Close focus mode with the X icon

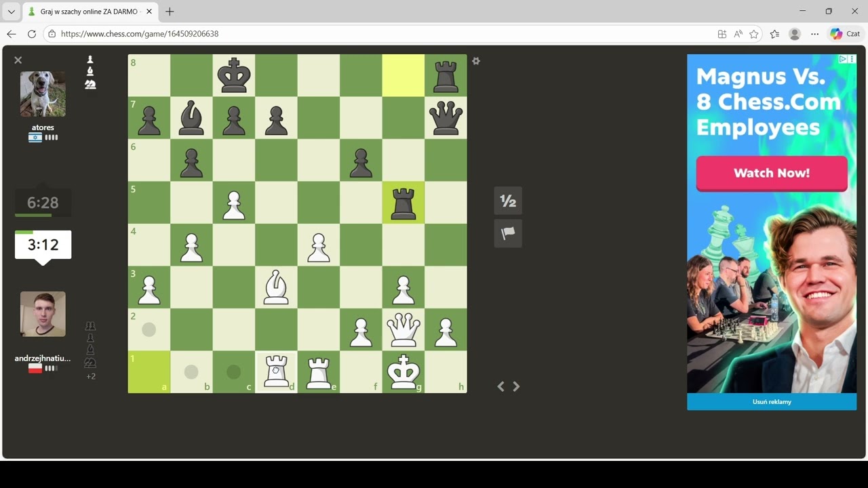coord(18,60)
